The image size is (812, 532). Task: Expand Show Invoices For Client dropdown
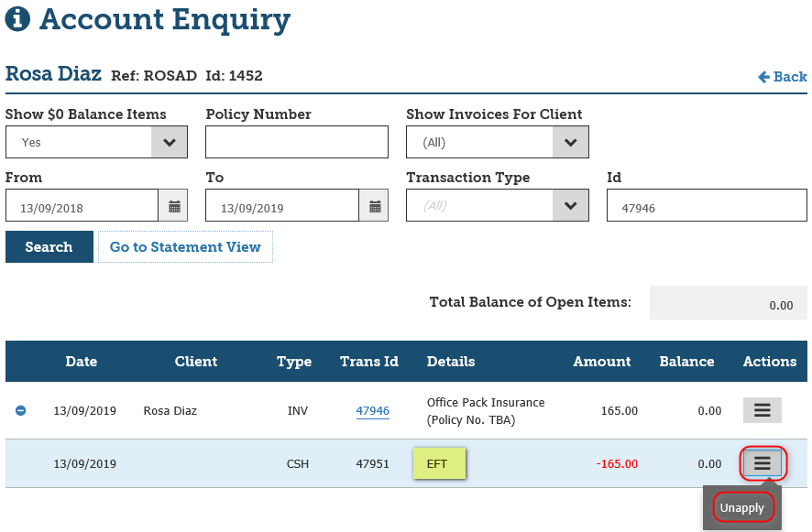[570, 143]
